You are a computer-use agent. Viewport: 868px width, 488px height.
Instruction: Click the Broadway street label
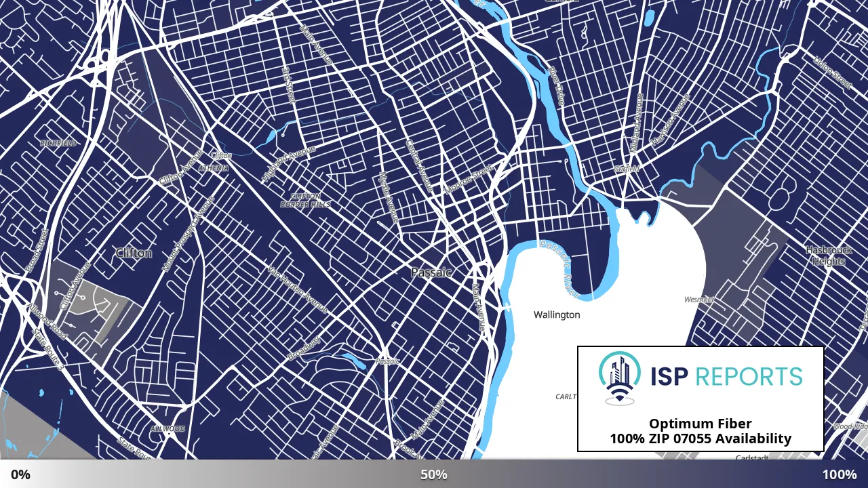click(x=304, y=348)
